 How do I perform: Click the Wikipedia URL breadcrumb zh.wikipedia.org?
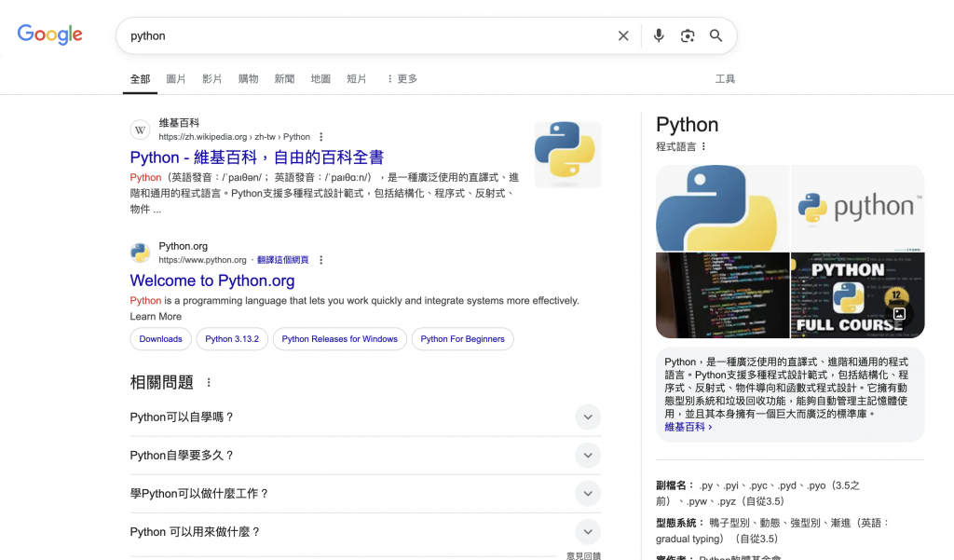click(x=234, y=137)
